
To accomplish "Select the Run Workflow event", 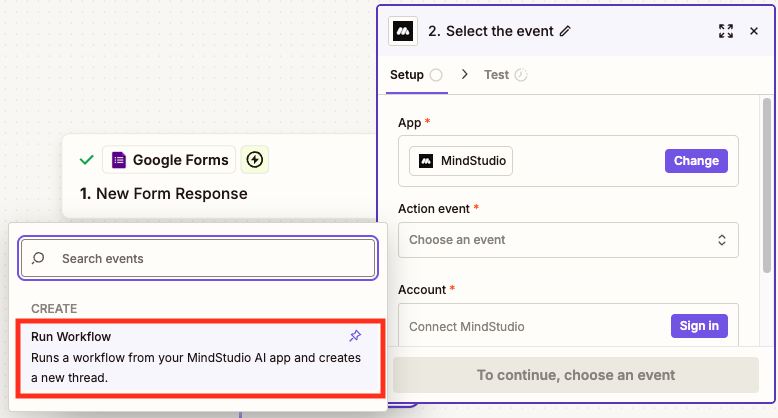I will pyautogui.click(x=200, y=357).
